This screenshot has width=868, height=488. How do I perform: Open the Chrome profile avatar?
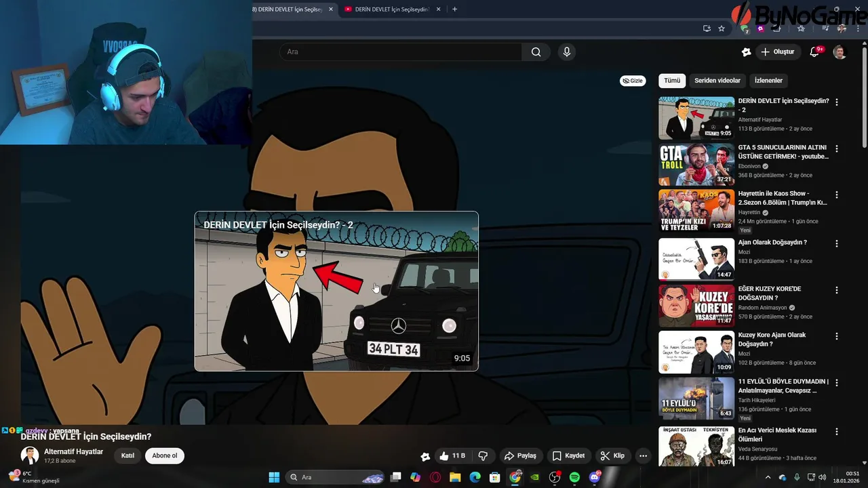[842, 28]
